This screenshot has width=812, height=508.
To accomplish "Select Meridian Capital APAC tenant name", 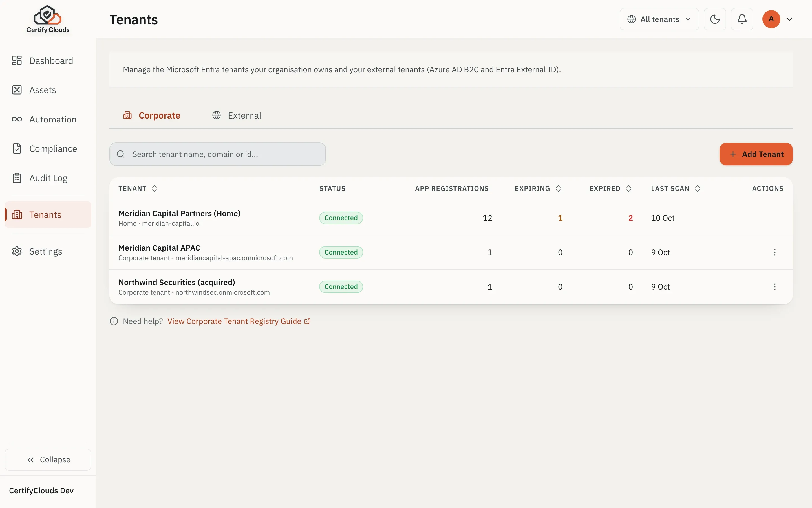I will pyautogui.click(x=159, y=248).
